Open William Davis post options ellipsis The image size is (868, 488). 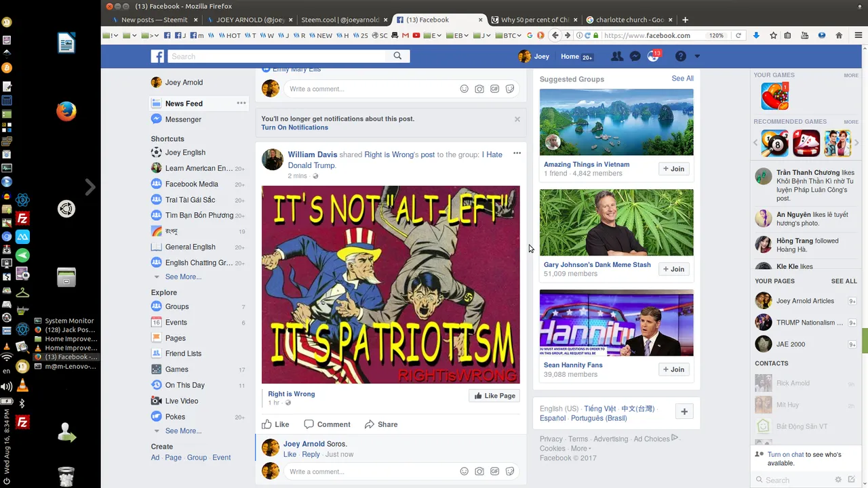tap(517, 153)
